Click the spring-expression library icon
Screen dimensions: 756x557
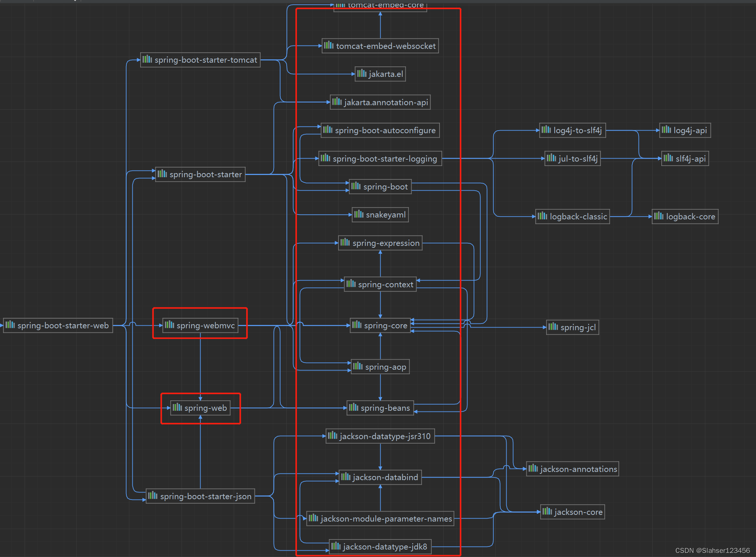[345, 242]
